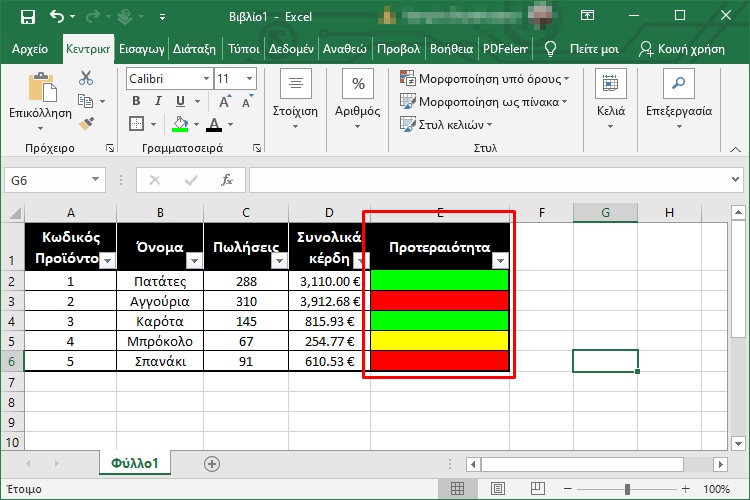
Task: Apply cell borders with the borders icon
Action: [137, 124]
